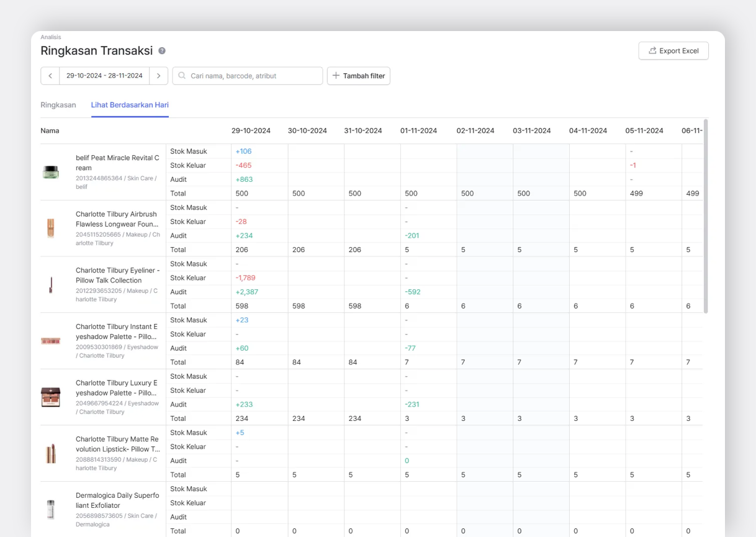Focus the Cari nama, barcode search field
This screenshot has height=537, width=756.
(x=248, y=76)
